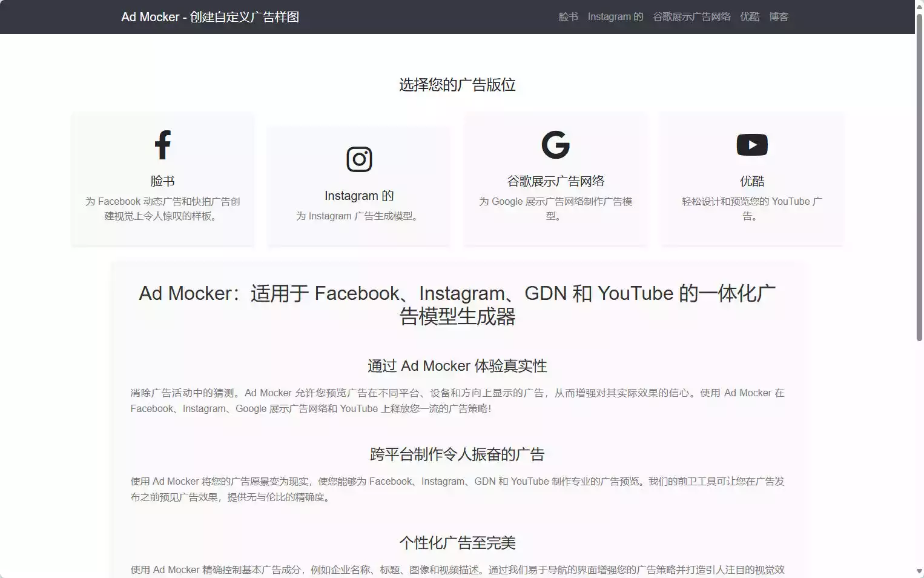Go to 谷歌展示广告网络 in navbar
The width and height of the screenshot is (924, 578).
[x=691, y=17]
